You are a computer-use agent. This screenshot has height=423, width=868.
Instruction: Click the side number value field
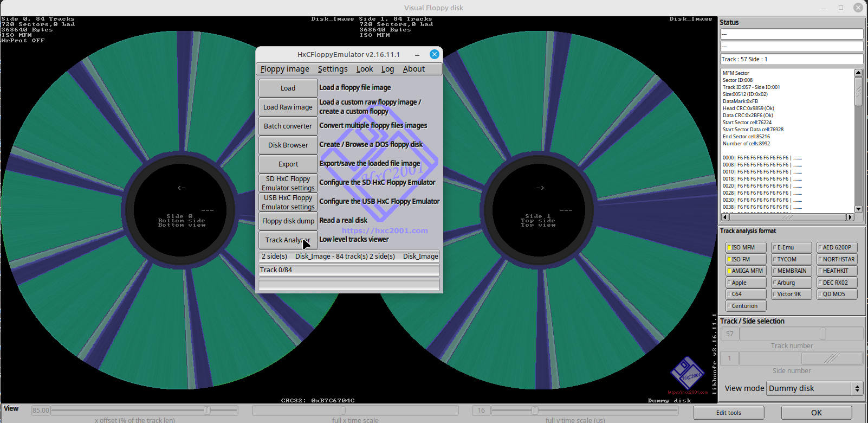(x=729, y=358)
